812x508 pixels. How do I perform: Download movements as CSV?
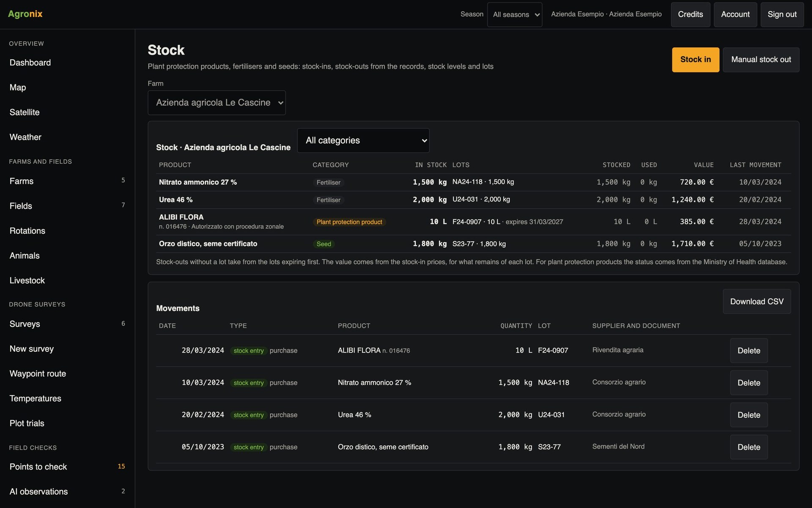[x=757, y=301]
